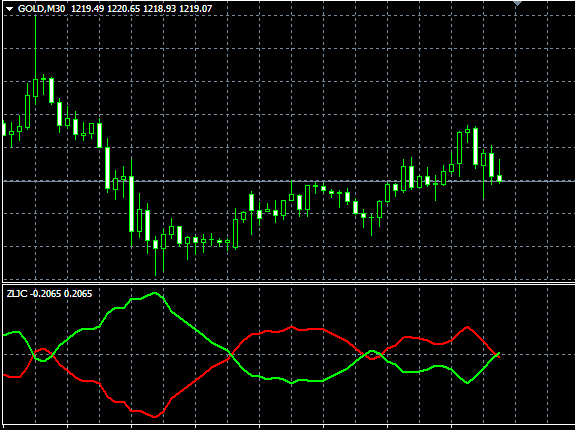575x430 pixels.
Task: Select the green ZLJC line at its highest peak
Action: tap(155, 293)
